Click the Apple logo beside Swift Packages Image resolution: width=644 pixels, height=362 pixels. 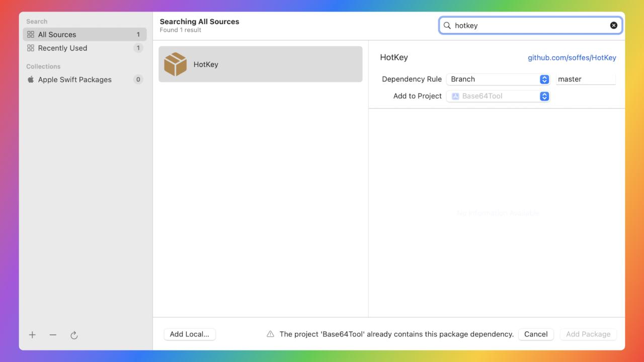click(31, 79)
